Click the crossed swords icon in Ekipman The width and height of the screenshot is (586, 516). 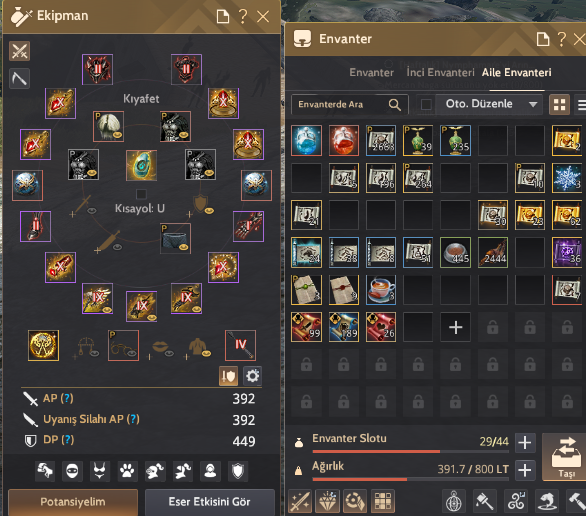[19, 51]
